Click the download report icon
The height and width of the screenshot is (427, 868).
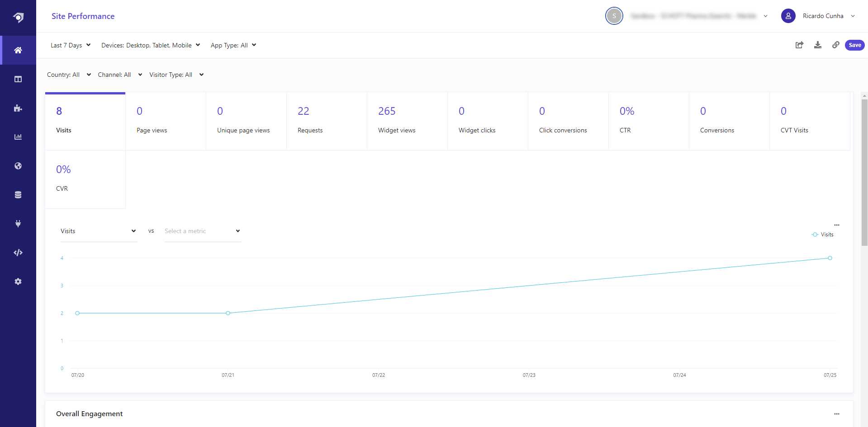[x=818, y=45]
